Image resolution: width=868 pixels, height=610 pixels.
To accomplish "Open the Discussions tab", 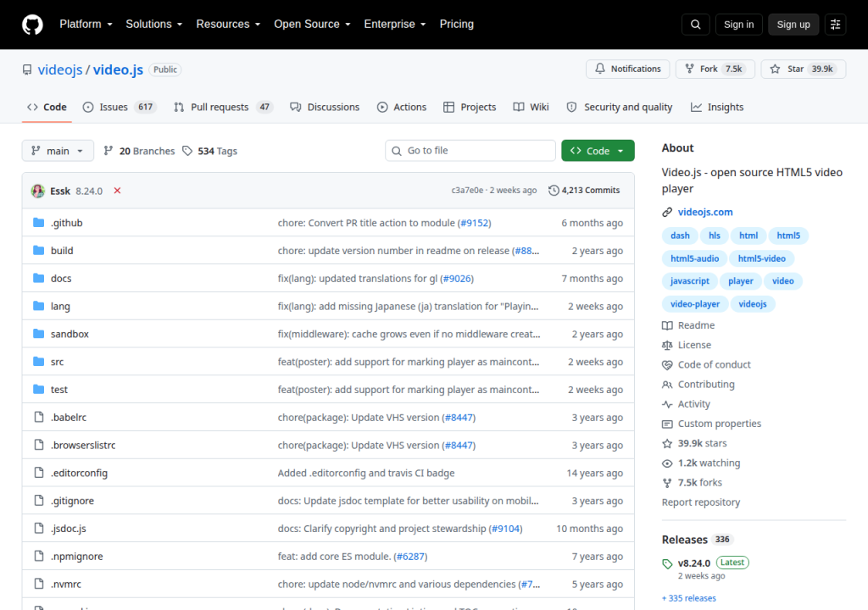I will (325, 107).
